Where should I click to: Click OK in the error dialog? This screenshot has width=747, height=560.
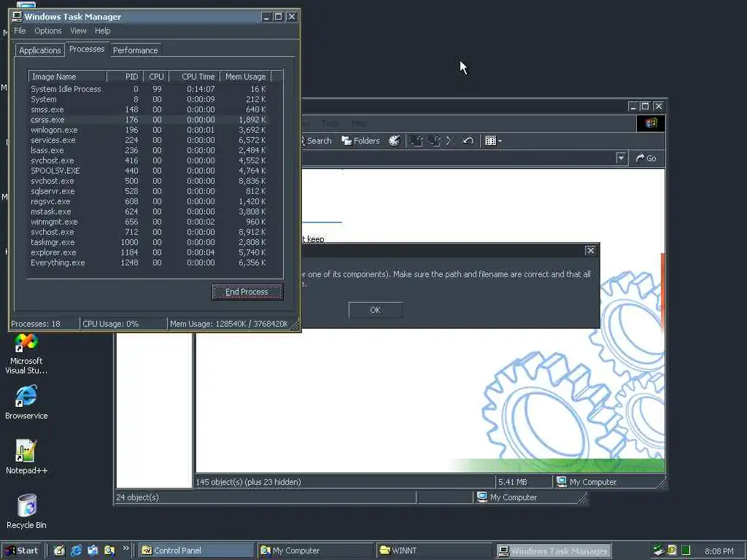pos(376,310)
